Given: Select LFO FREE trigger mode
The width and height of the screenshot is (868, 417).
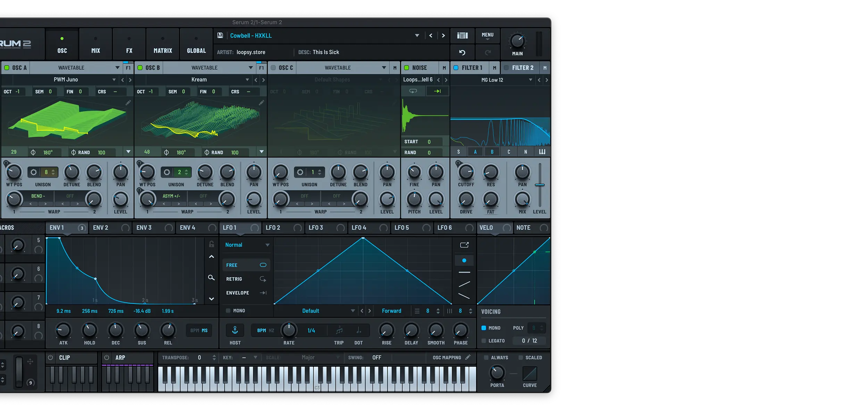Looking at the screenshot, I should click(x=246, y=265).
